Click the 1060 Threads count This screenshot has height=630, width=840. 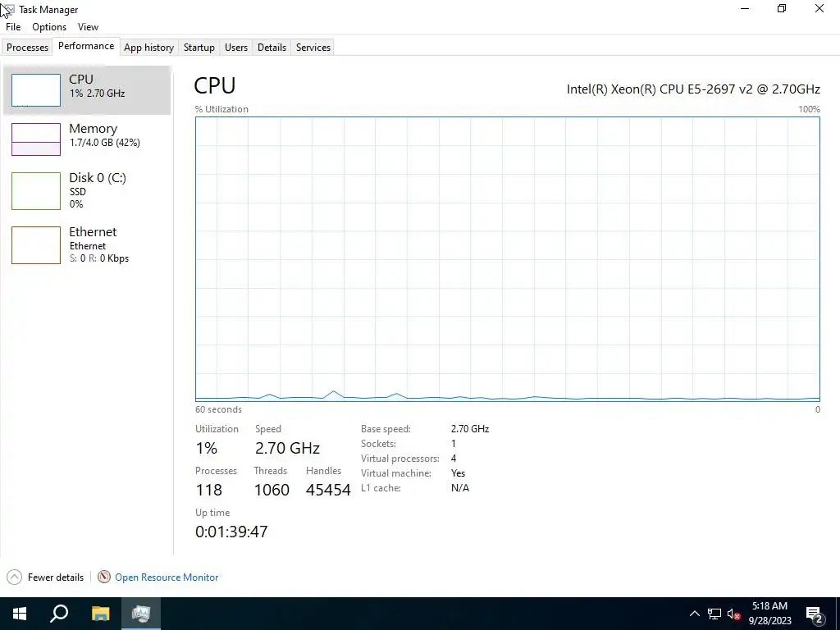coord(272,490)
